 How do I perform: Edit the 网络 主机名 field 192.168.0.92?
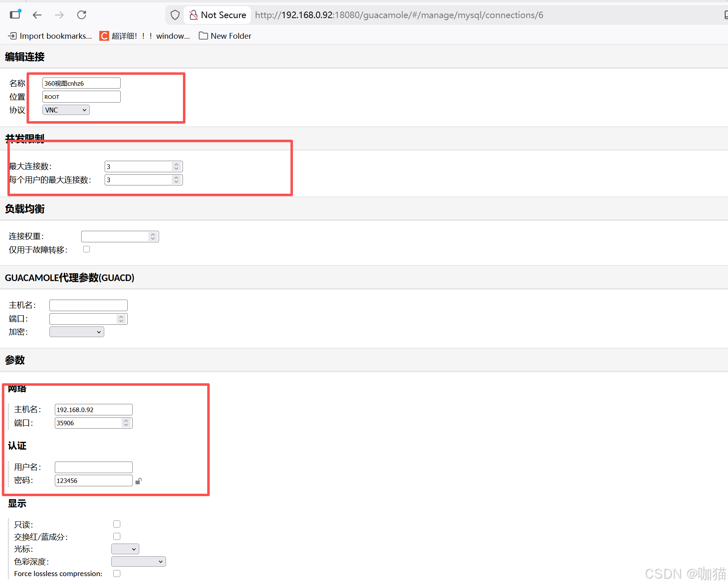pos(94,410)
